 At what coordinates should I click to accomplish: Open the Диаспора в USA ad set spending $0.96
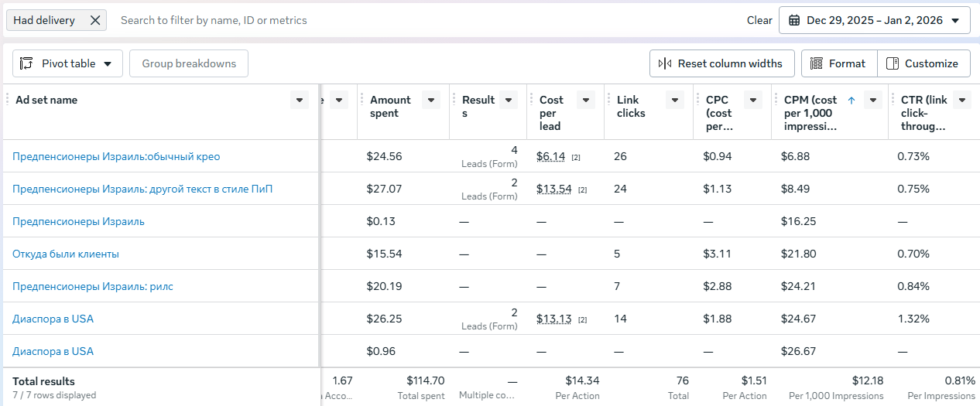click(53, 351)
